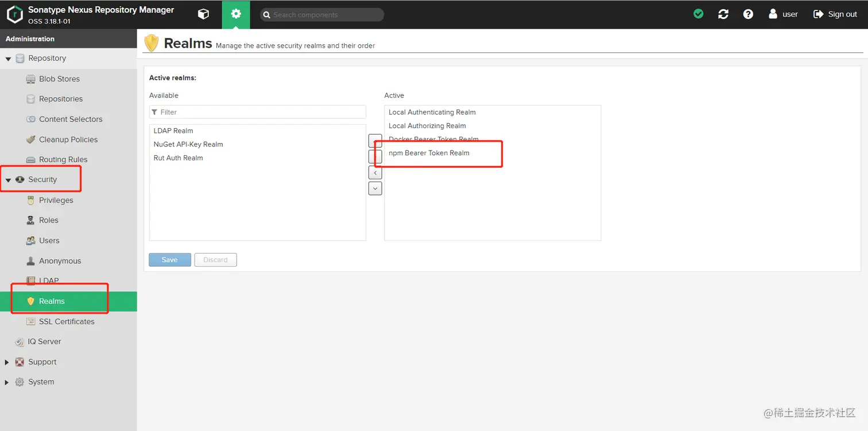Image resolution: width=868 pixels, height=431 pixels.
Task: Click the SSL Certificates icon
Action: tap(31, 321)
